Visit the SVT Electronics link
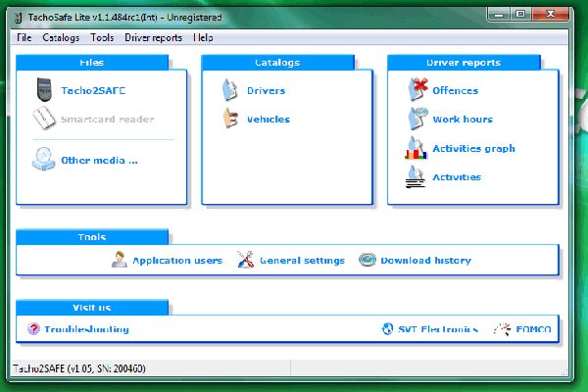588x392 pixels. 430,329
